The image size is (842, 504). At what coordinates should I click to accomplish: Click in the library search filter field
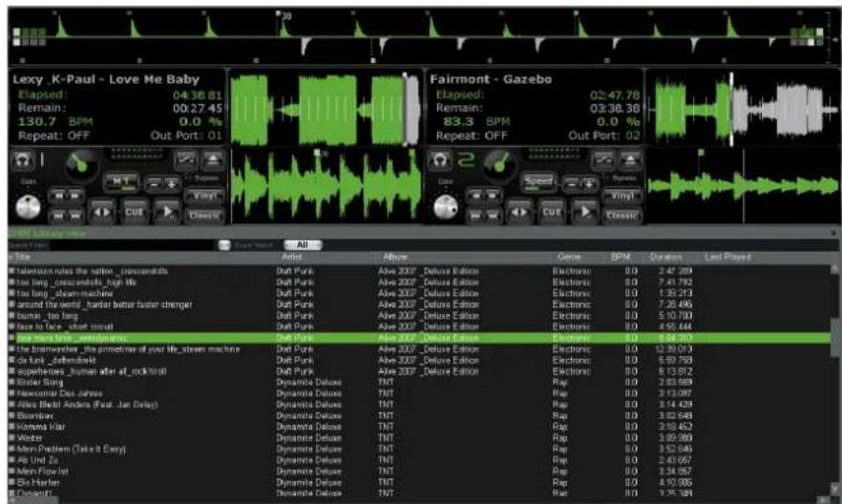click(132, 245)
